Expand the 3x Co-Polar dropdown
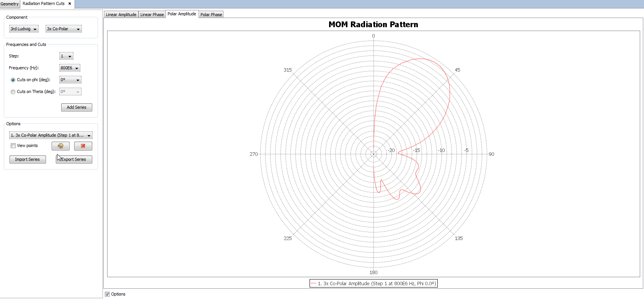Screen dimensions: 644x299 [x=64, y=29]
